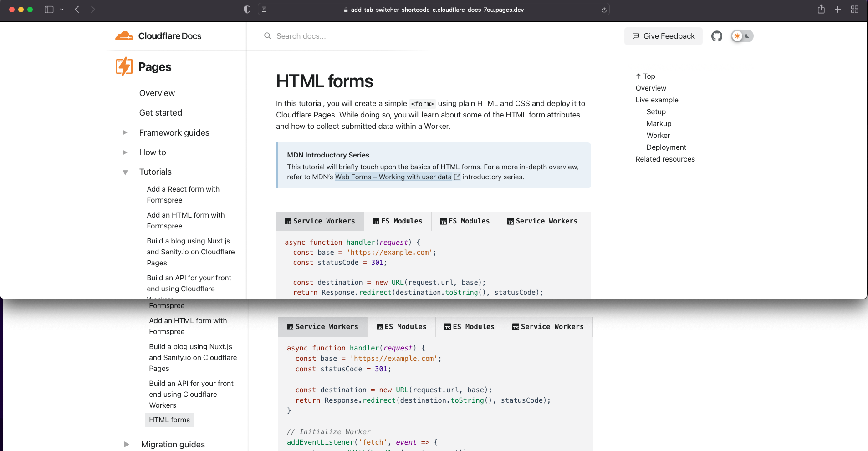Select the JS ES Modules tab in front window
The height and width of the screenshot is (451, 868).
pyautogui.click(x=398, y=221)
